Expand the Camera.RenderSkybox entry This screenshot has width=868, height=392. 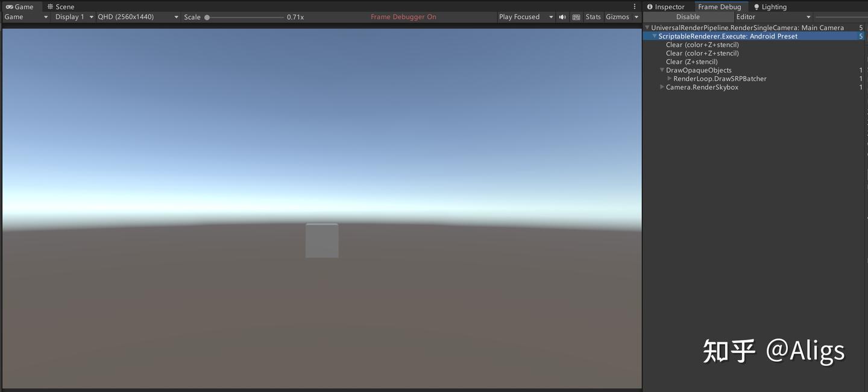(661, 87)
